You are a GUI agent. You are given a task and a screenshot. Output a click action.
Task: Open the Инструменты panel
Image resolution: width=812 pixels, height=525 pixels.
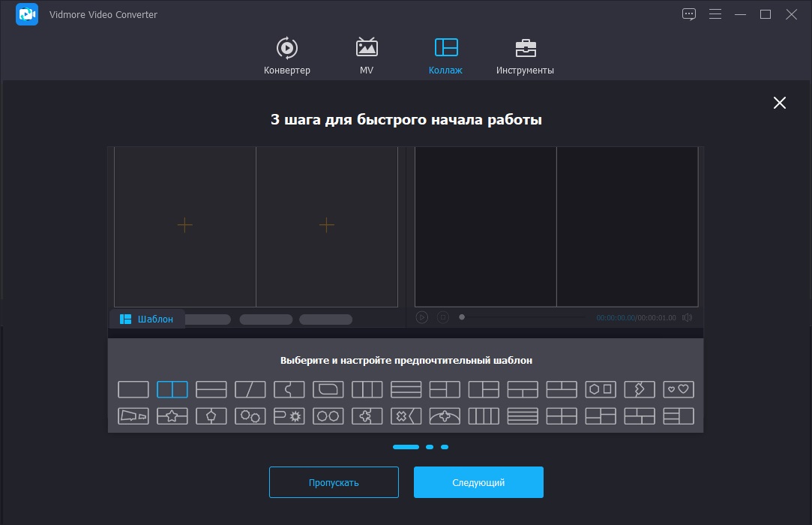coord(525,54)
